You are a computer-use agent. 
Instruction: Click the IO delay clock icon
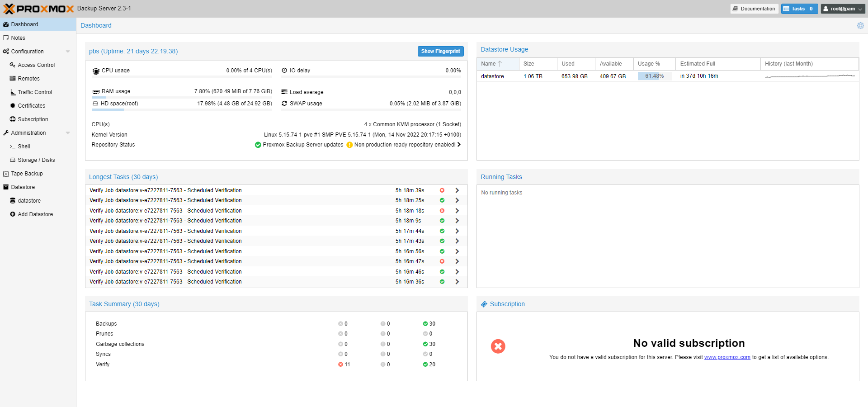(x=284, y=71)
